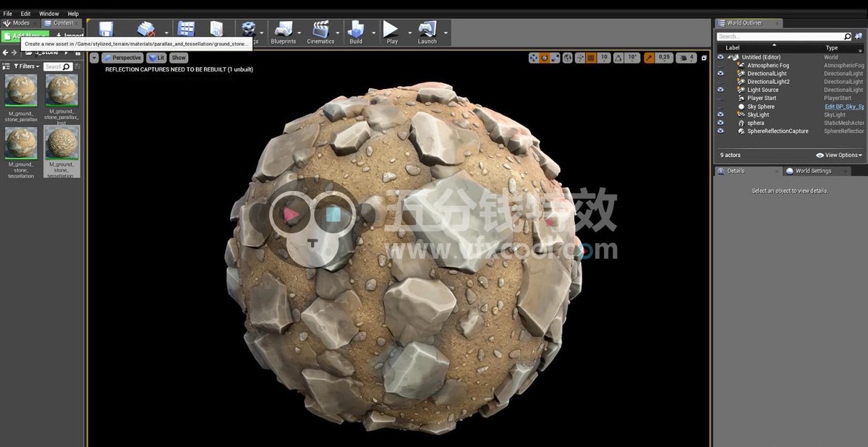The width and height of the screenshot is (868, 447).
Task: Start Play in editor
Action: pos(391,33)
